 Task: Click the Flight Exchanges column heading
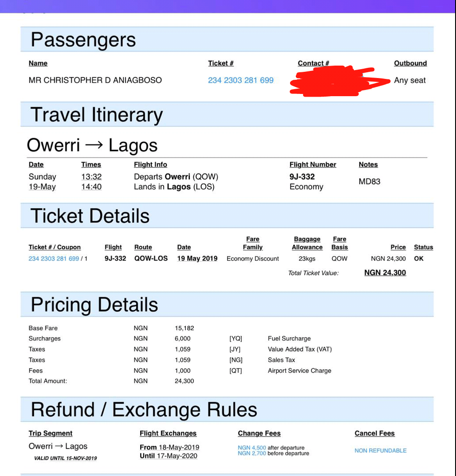[x=168, y=433]
